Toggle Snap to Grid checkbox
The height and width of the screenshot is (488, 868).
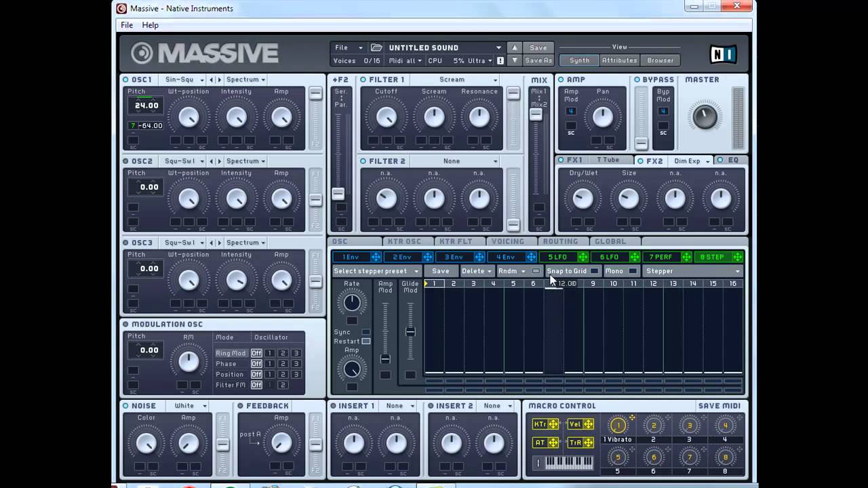(x=594, y=271)
